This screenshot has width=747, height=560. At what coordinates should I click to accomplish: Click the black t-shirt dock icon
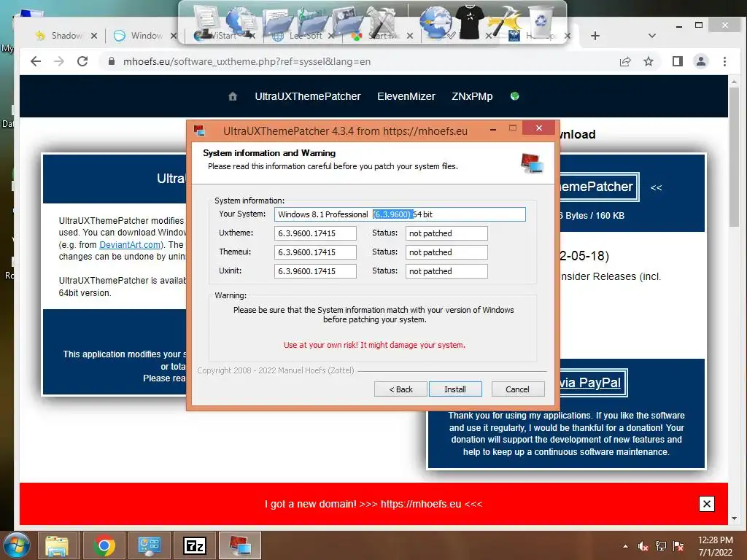pyautogui.click(x=470, y=21)
